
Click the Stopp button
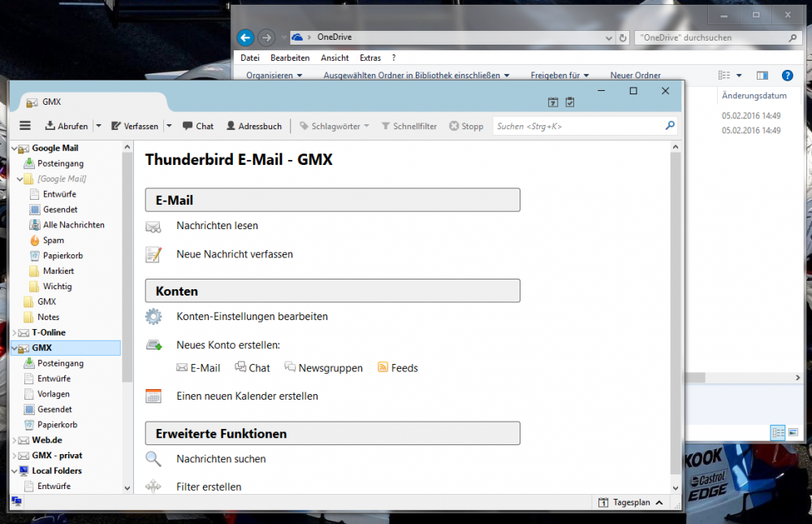[x=466, y=126]
